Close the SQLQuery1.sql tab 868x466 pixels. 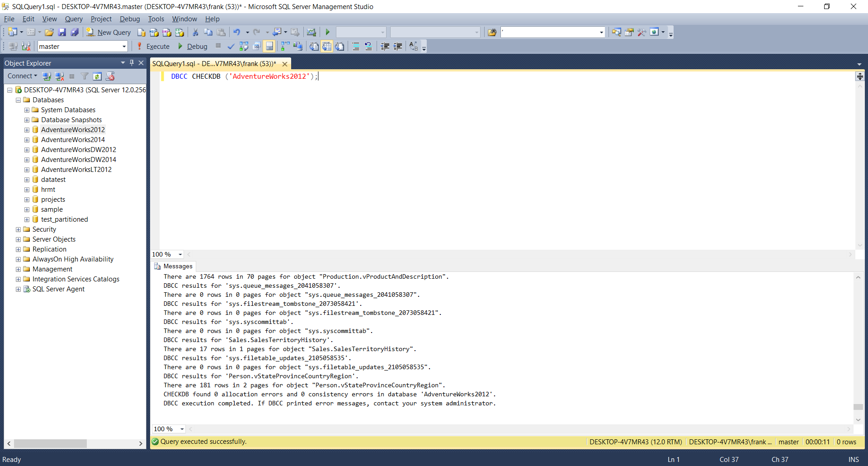point(285,64)
